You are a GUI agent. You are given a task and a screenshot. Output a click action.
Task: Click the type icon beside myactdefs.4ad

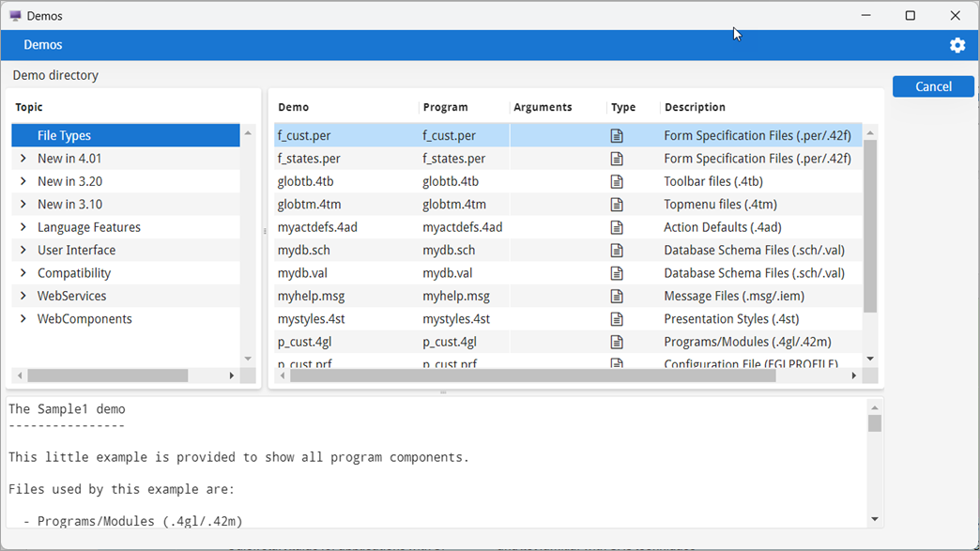(x=618, y=227)
